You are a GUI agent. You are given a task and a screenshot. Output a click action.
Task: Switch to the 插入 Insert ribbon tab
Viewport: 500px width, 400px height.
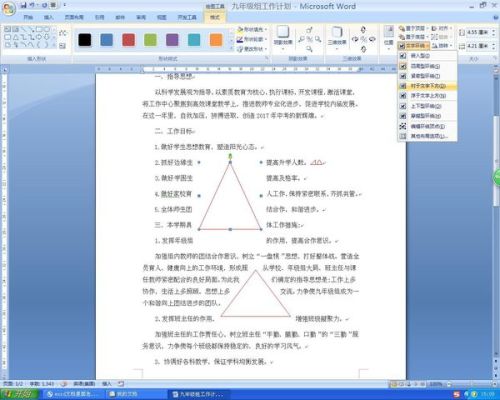click(x=49, y=17)
